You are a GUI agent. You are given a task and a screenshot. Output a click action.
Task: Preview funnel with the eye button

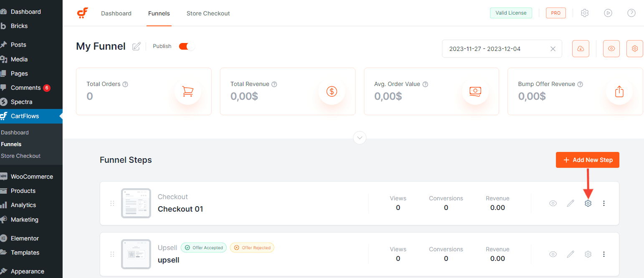tap(611, 48)
